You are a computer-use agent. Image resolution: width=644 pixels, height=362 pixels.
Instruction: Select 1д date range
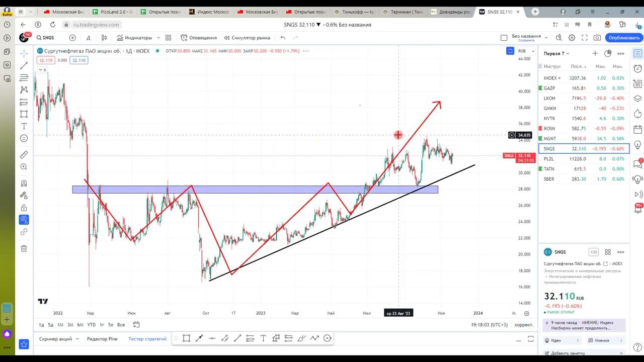tap(41, 325)
